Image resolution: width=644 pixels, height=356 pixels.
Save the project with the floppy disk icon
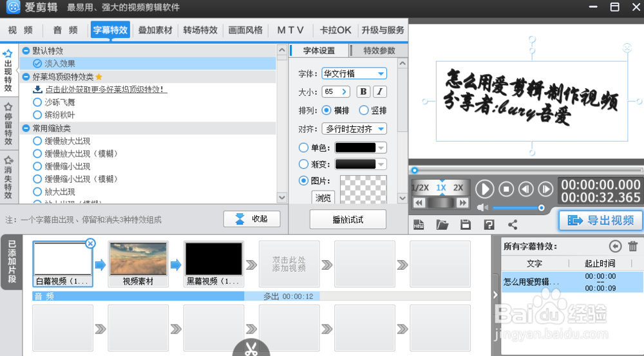(x=466, y=225)
